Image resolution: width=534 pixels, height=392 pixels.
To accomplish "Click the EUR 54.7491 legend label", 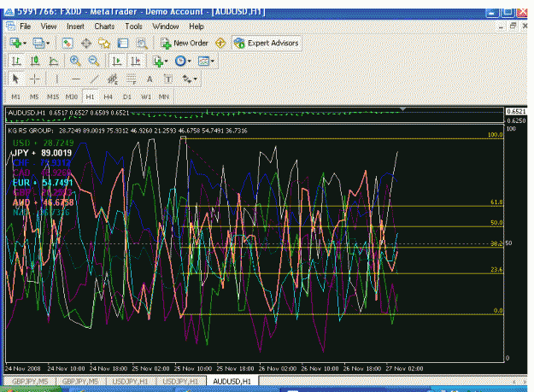I will (43, 183).
